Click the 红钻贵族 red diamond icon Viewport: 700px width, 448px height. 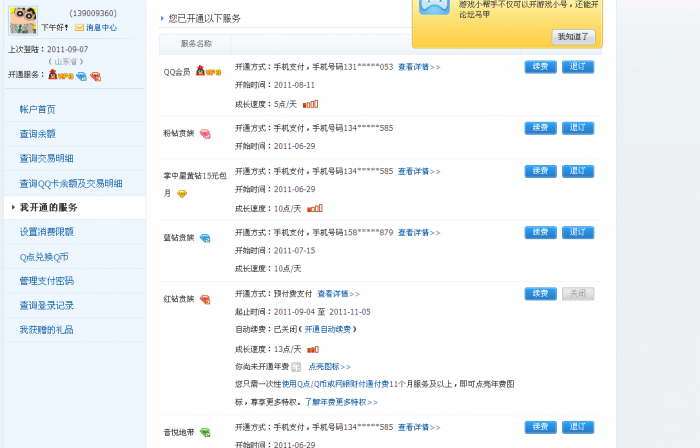205,299
